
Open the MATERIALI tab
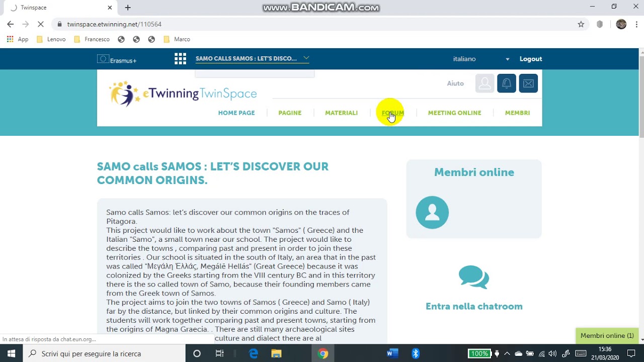point(341,113)
